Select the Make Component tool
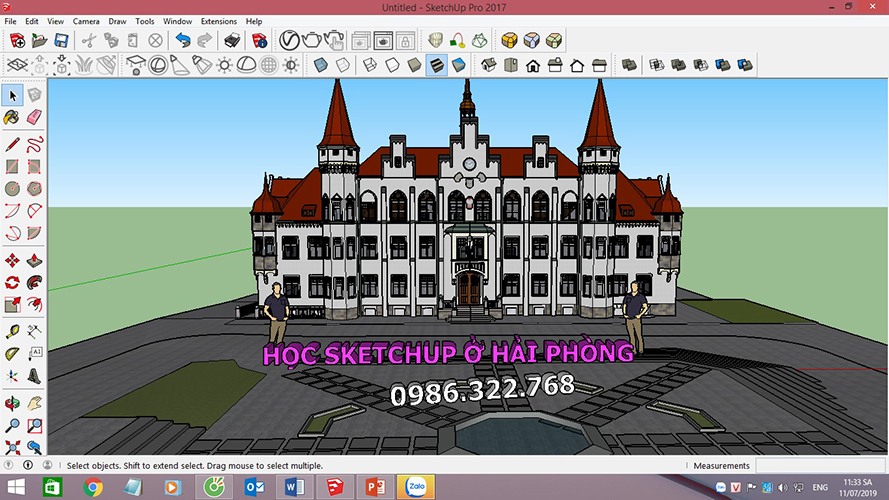This screenshot has width=889, height=500. pos(34,95)
